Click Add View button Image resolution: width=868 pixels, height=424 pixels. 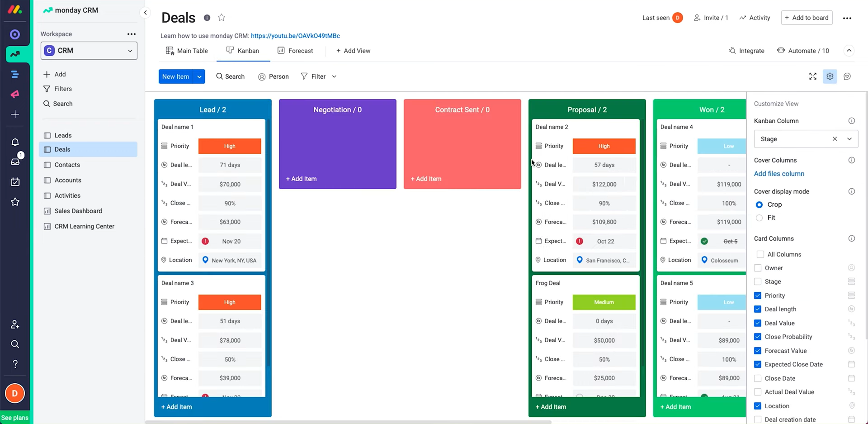pos(353,51)
